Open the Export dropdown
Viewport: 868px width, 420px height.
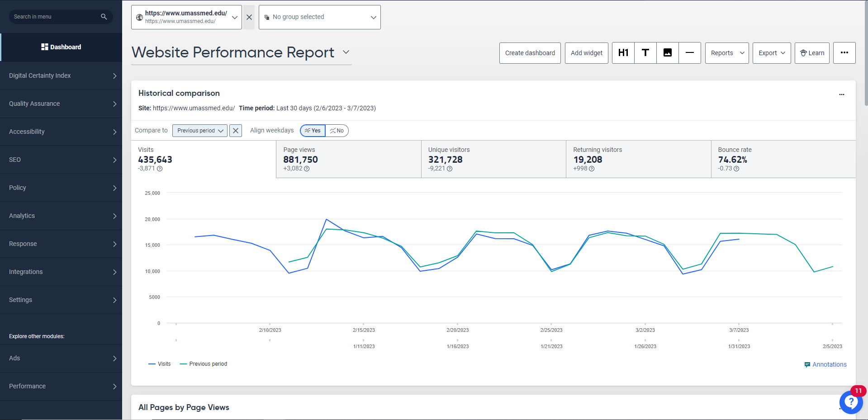click(771, 53)
